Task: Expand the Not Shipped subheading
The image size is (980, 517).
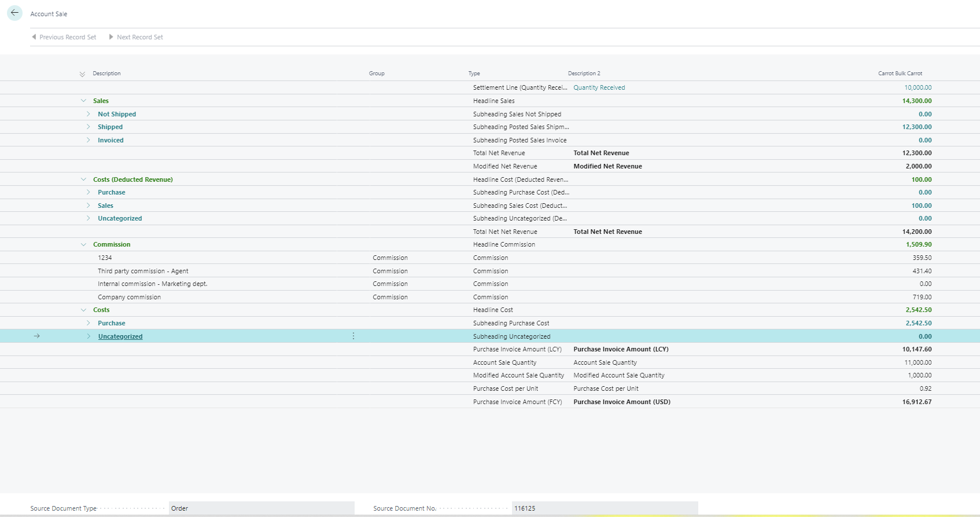Action: [x=89, y=114]
